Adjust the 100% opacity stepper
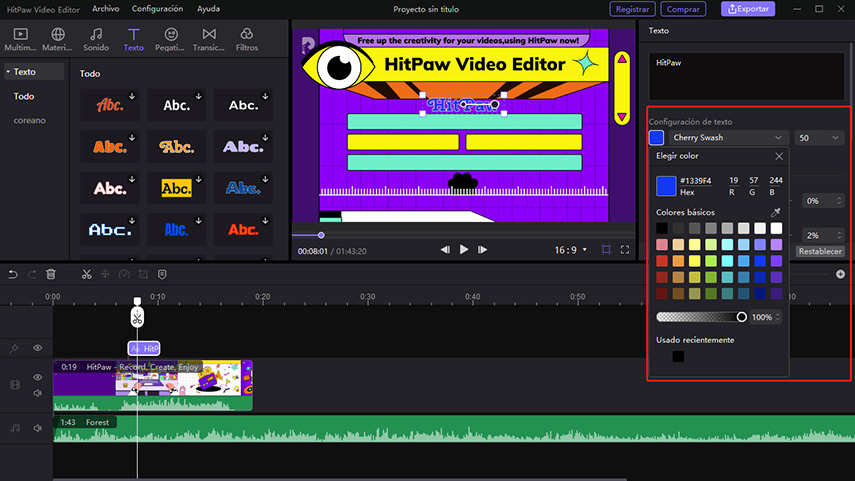 tap(778, 317)
